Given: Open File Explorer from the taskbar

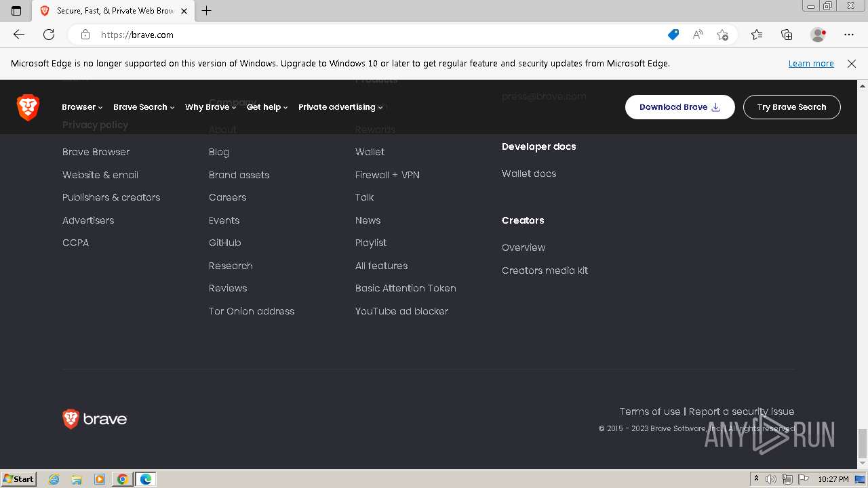Looking at the screenshot, I should (77, 479).
